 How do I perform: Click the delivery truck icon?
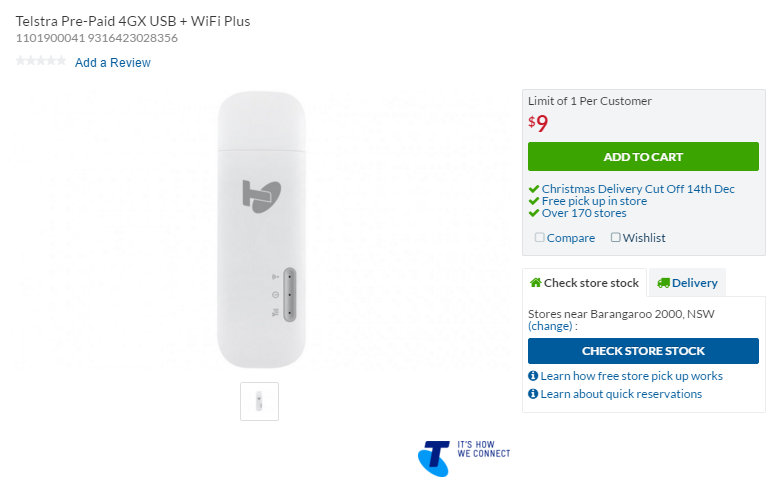(663, 283)
